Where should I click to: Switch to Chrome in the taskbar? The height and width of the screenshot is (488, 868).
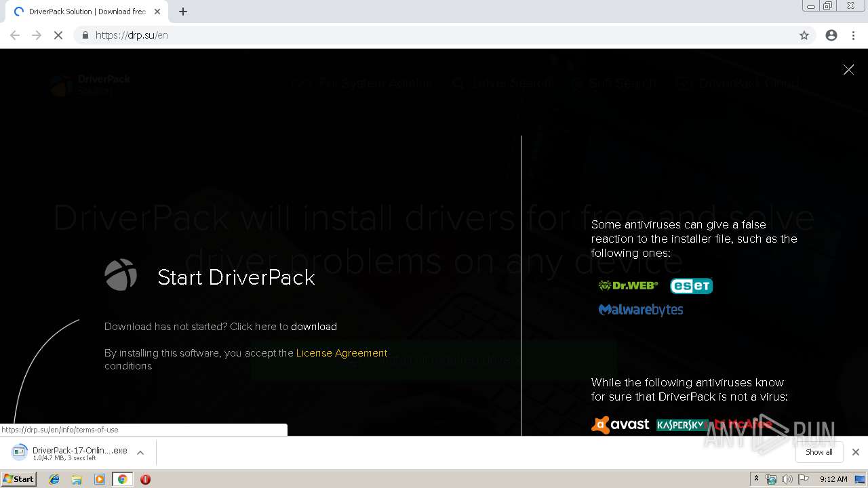tap(122, 479)
